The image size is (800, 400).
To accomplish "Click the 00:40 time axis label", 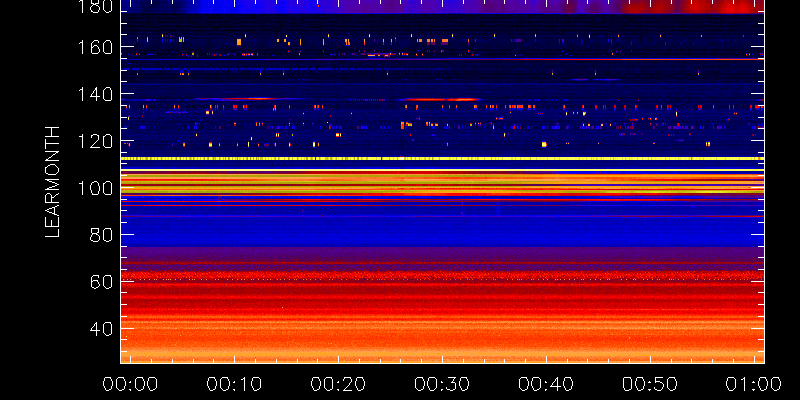I will coord(546,384).
